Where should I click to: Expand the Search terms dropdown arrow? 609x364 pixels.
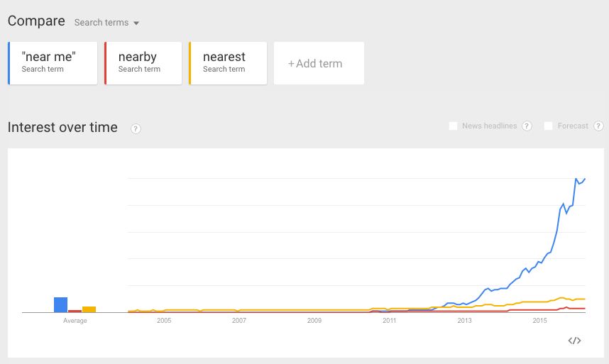coord(136,23)
